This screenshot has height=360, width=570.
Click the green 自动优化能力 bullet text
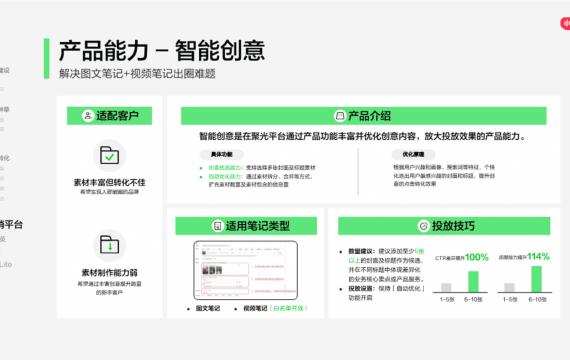225,176
